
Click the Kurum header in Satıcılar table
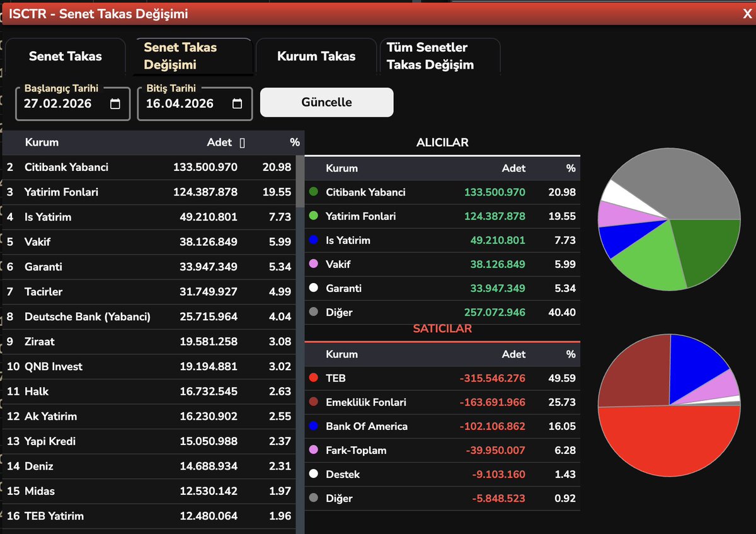click(341, 354)
